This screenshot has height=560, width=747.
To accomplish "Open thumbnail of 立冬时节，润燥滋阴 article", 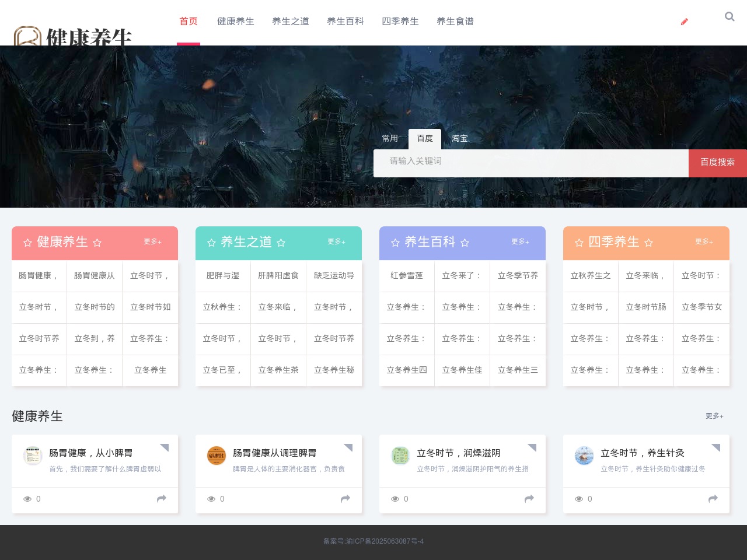I will [400, 456].
